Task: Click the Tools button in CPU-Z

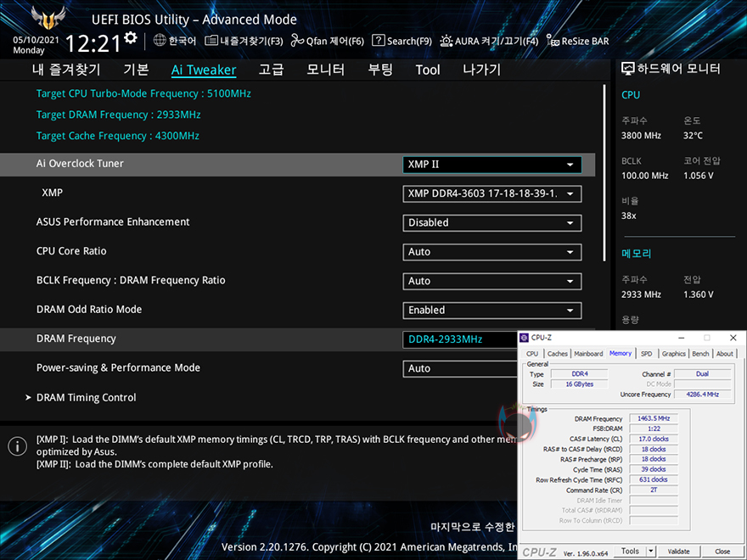Action: tap(630, 551)
